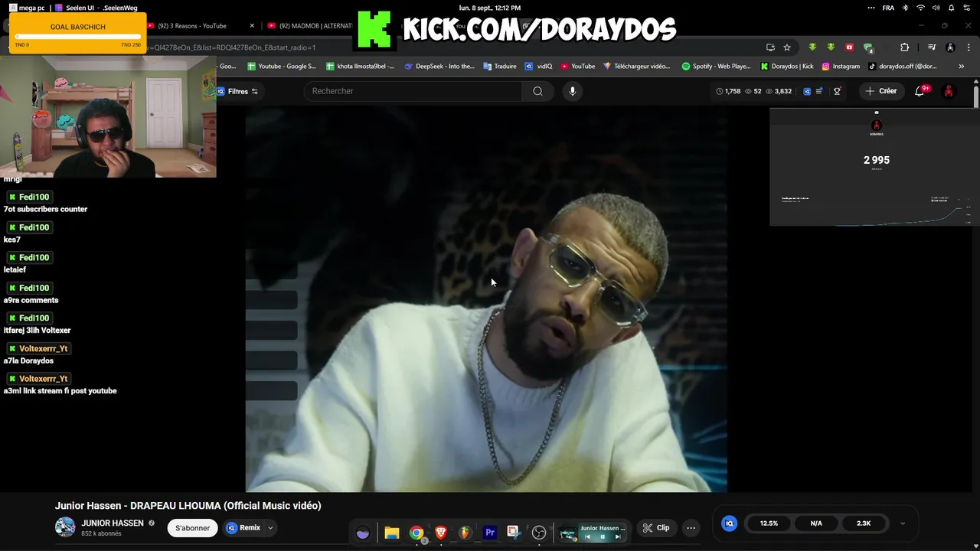Click the vidIQ list icon in YouTube header

819,91
